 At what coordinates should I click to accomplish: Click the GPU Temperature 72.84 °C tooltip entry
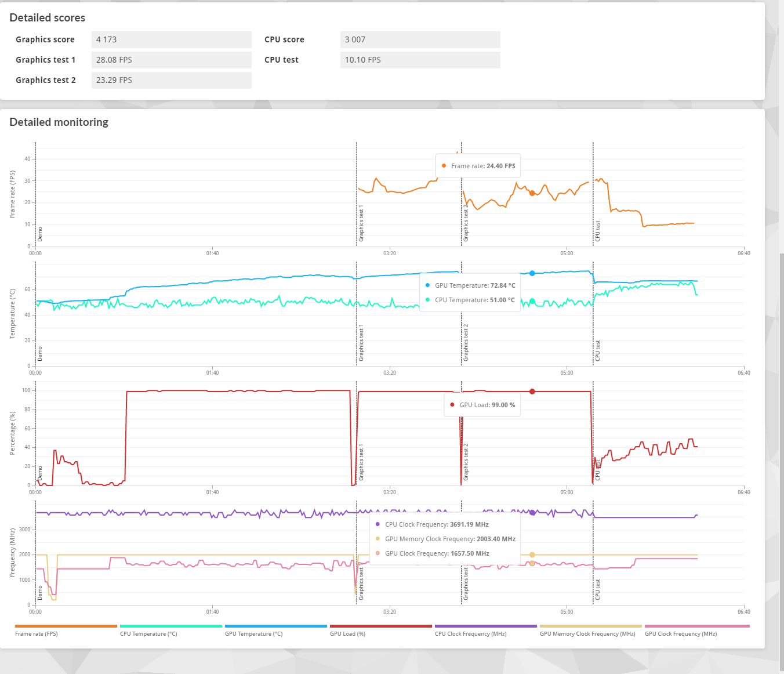tap(471, 285)
